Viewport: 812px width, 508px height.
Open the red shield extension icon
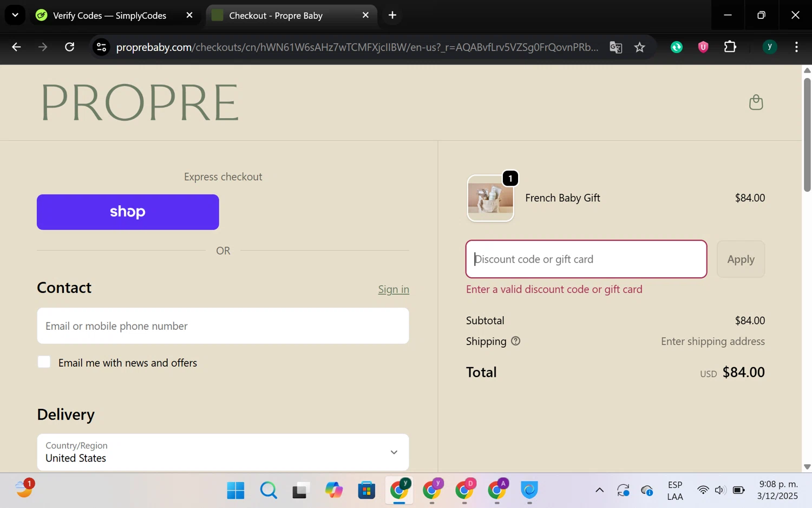(703, 47)
